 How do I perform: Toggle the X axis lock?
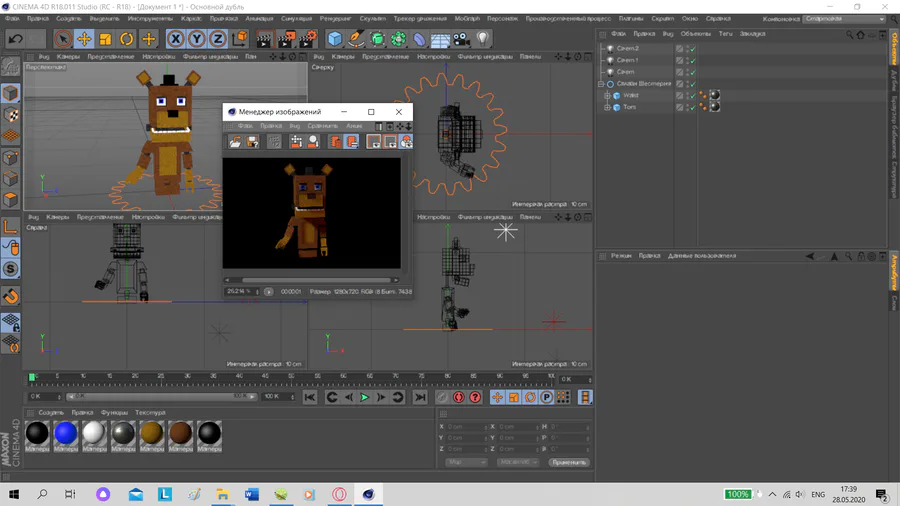176,39
